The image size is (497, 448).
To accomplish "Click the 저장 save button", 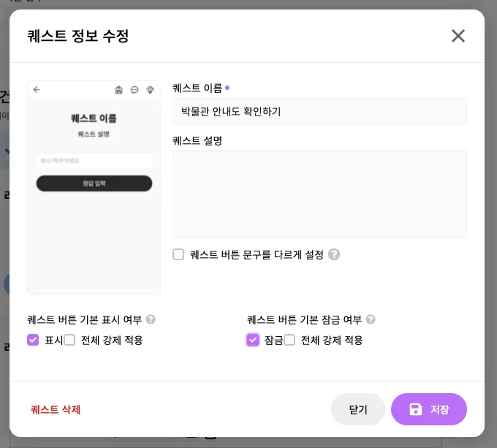I will coord(429,409).
